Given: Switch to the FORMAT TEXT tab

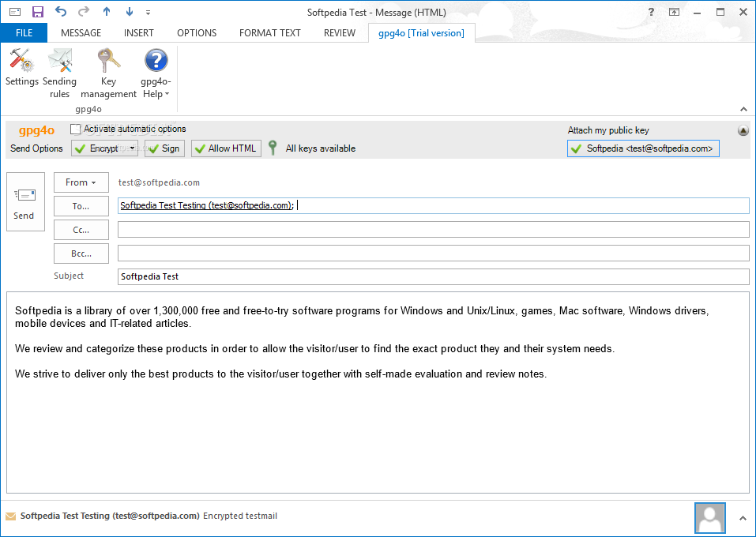Looking at the screenshot, I should [270, 33].
